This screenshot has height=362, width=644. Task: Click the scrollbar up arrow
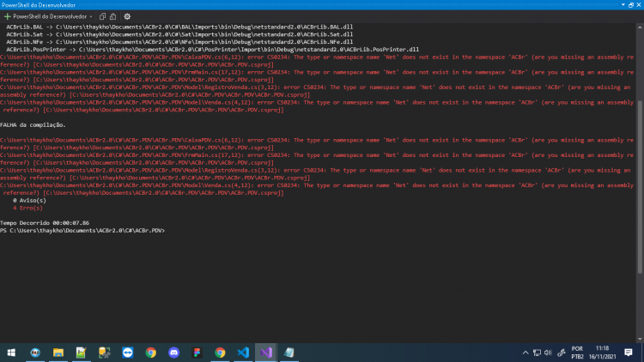[x=640, y=27]
